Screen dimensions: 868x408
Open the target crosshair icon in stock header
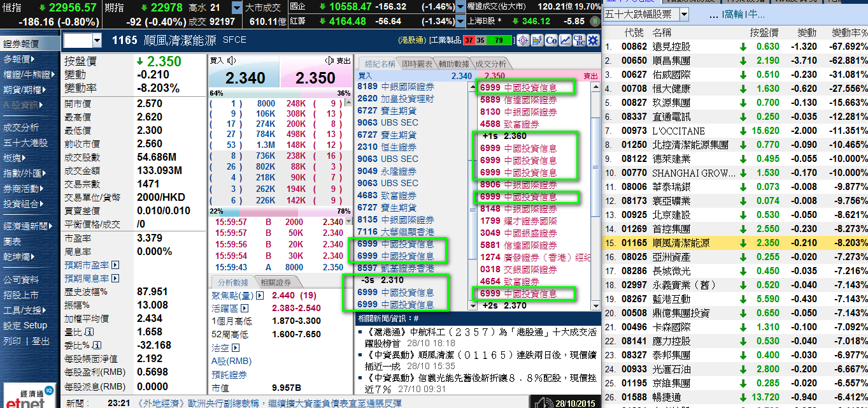(523, 41)
